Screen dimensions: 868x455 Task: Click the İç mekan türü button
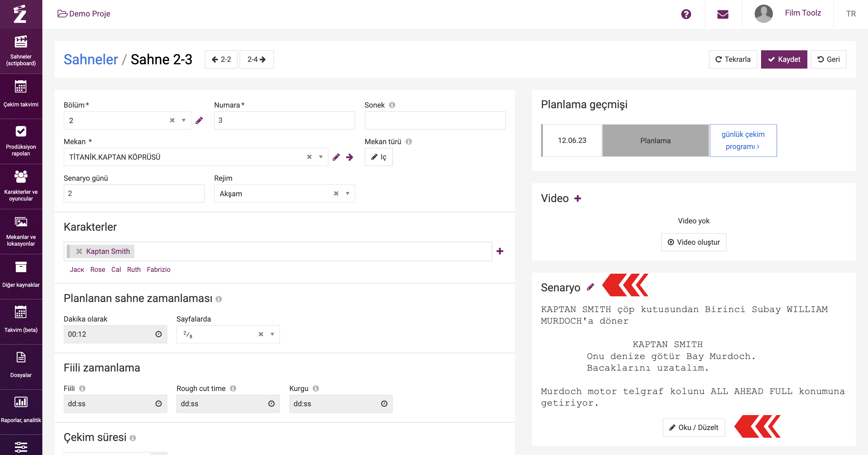[x=379, y=157]
